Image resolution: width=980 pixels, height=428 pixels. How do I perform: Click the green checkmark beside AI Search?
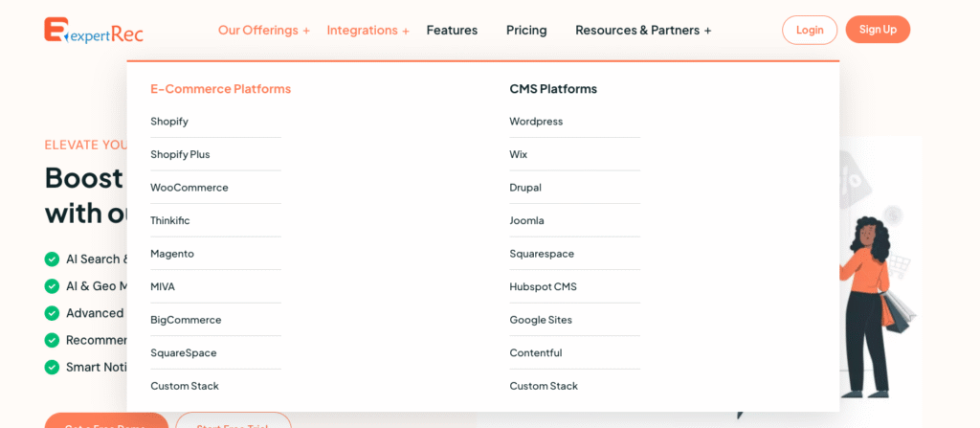[x=52, y=259]
